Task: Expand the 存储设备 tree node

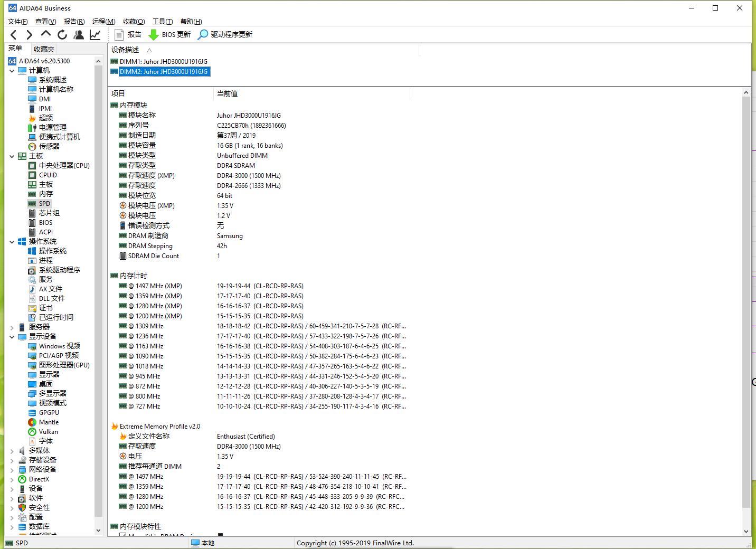Action: pyautogui.click(x=12, y=460)
